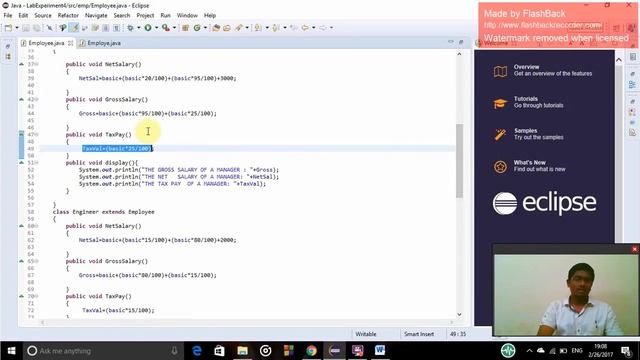The image size is (640, 360).
Task: Open Microsoft Word from the taskbar
Action: (x=380, y=351)
